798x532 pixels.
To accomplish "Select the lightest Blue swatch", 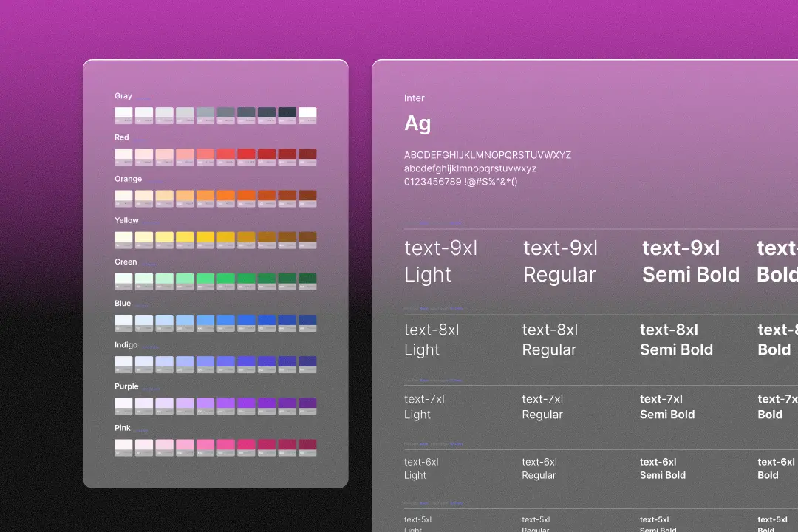I will tap(123, 323).
